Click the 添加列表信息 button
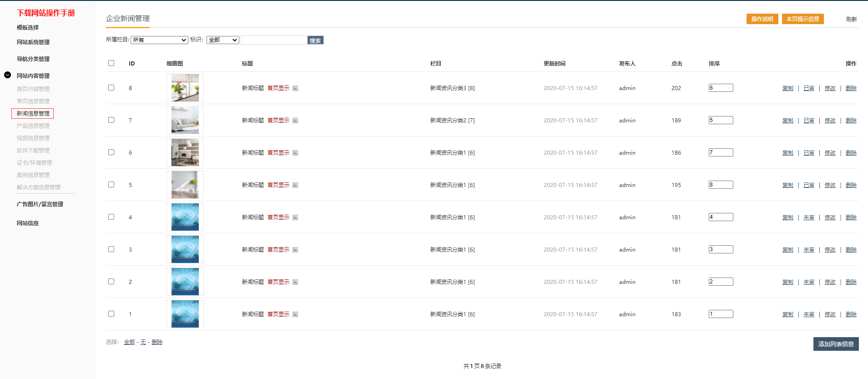This screenshot has height=379, width=868. click(836, 344)
